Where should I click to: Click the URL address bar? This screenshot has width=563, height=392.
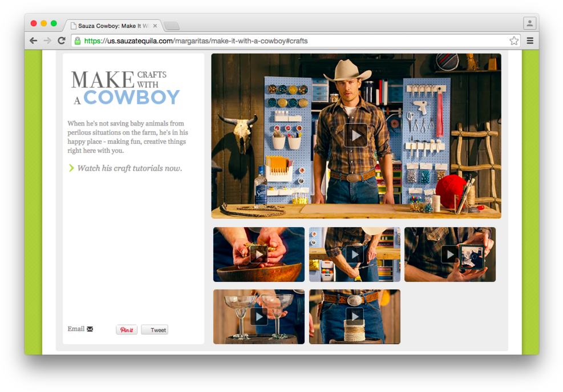(x=285, y=41)
